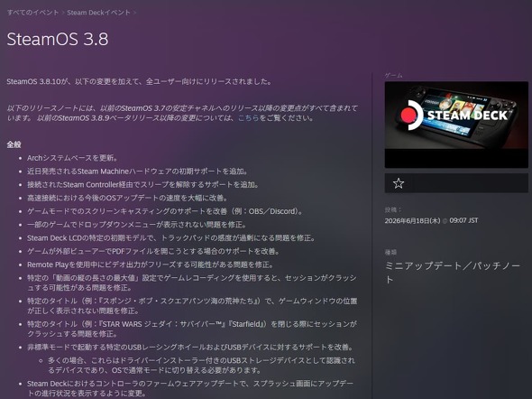Click the USBレーシングホイール support bullet
This screenshot has height=399, width=532.
click(190, 347)
